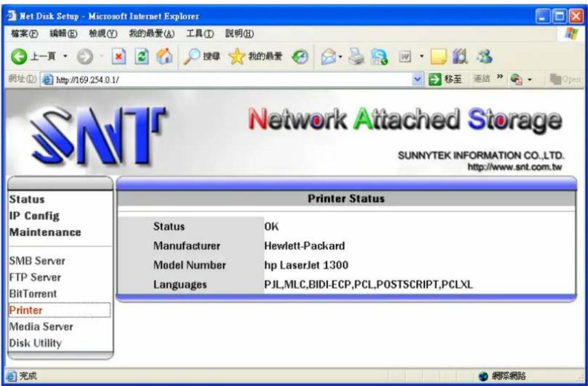Open the Mail envelope icon
The width and height of the screenshot is (588, 386).
[x=329, y=57]
